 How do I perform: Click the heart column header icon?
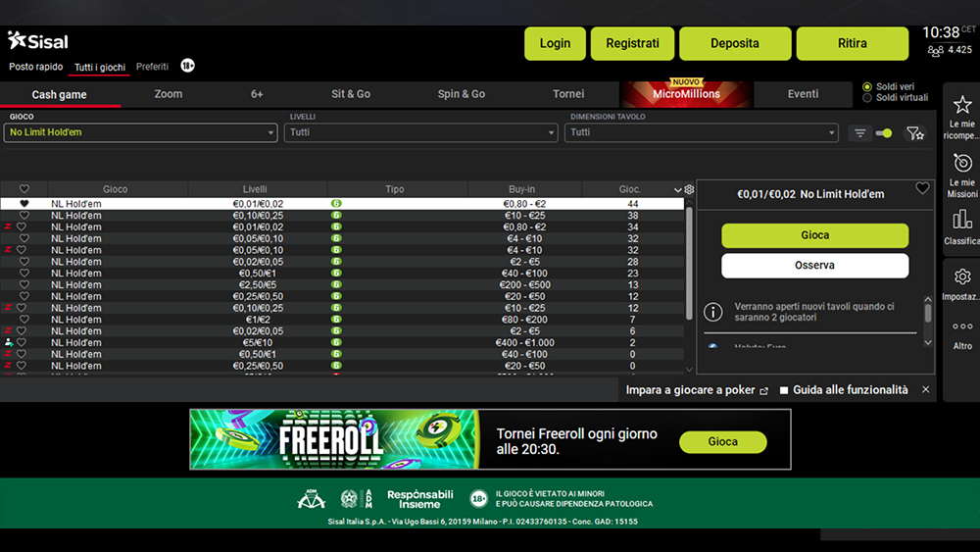[x=24, y=189]
